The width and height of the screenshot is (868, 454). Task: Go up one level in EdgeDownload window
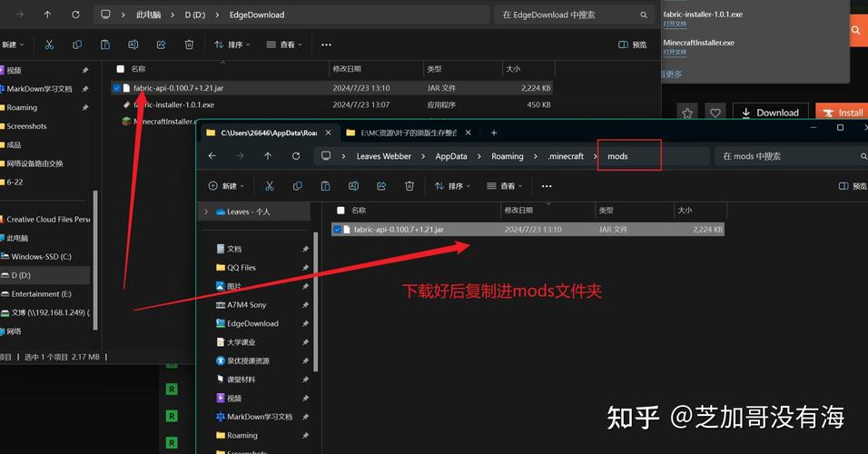click(x=47, y=15)
